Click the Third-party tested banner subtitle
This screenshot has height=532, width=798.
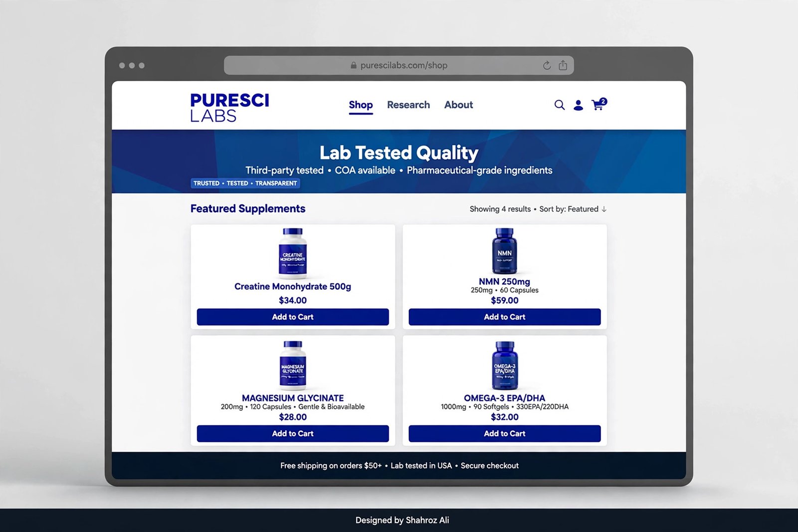[x=399, y=171]
